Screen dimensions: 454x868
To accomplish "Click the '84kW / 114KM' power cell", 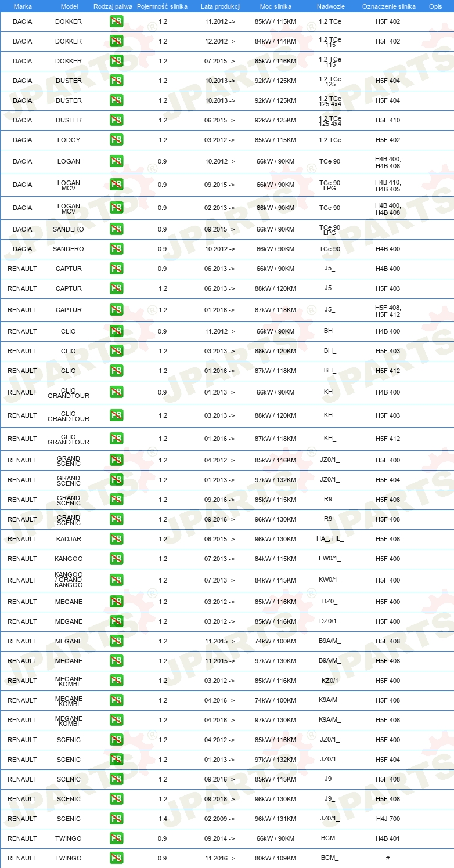I will point(276,41).
